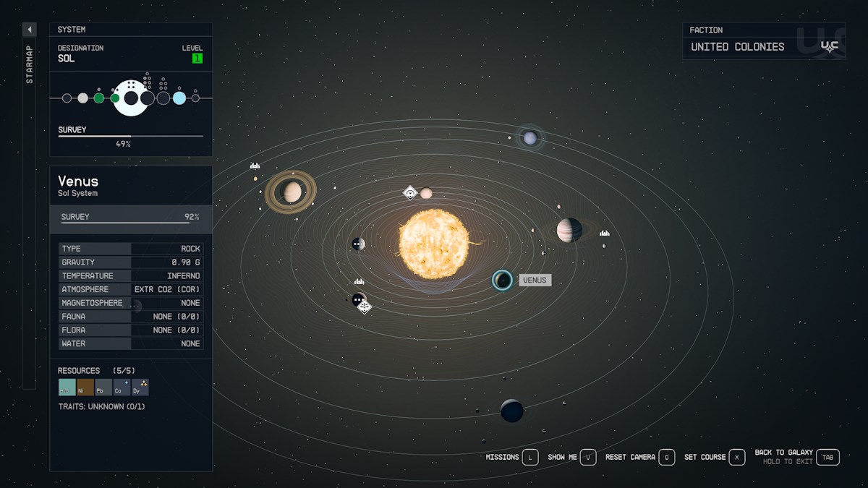868x488 pixels.
Task: Click the diamond mission marker below Earth
Action: coord(364,307)
